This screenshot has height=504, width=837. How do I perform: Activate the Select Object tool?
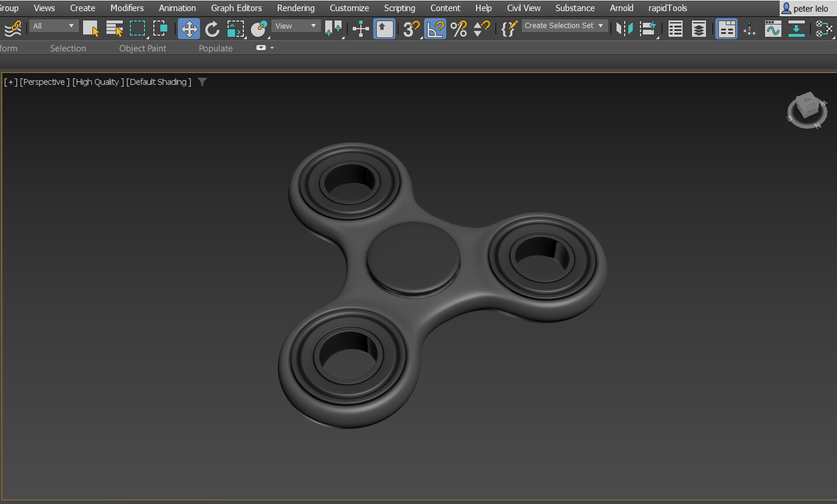tap(91, 27)
